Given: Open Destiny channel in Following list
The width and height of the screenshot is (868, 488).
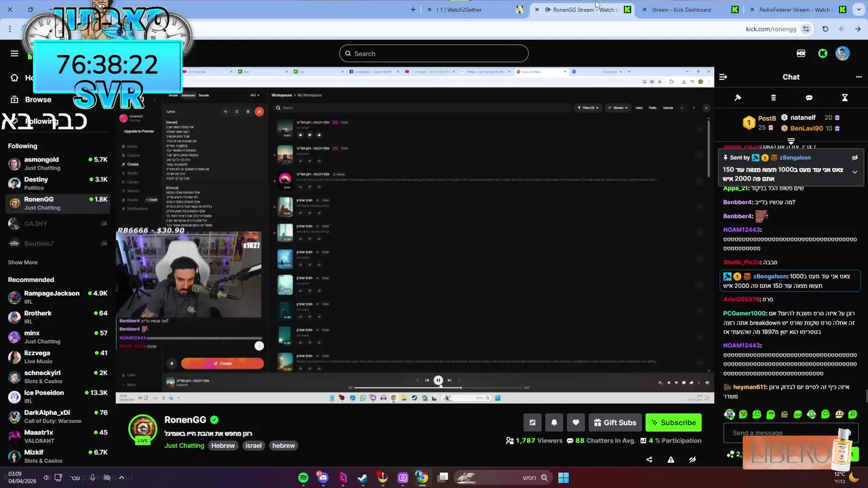Looking at the screenshot, I should pyautogui.click(x=58, y=183).
